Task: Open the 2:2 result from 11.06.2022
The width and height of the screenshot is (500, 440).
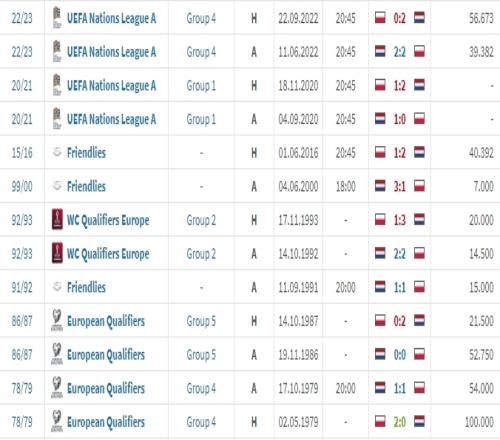Action: point(400,52)
